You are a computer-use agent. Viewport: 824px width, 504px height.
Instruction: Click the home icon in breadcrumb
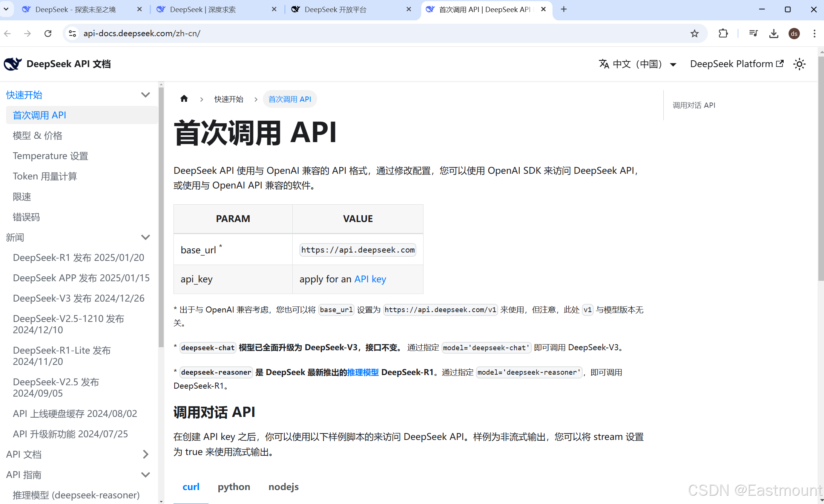coord(184,99)
